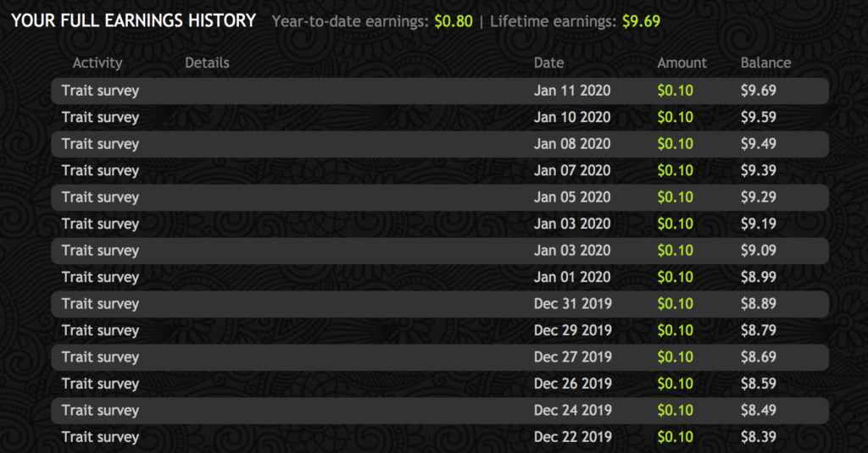Click the Lifetime earnings amount $9.69
868x453 pixels.
[x=641, y=21]
